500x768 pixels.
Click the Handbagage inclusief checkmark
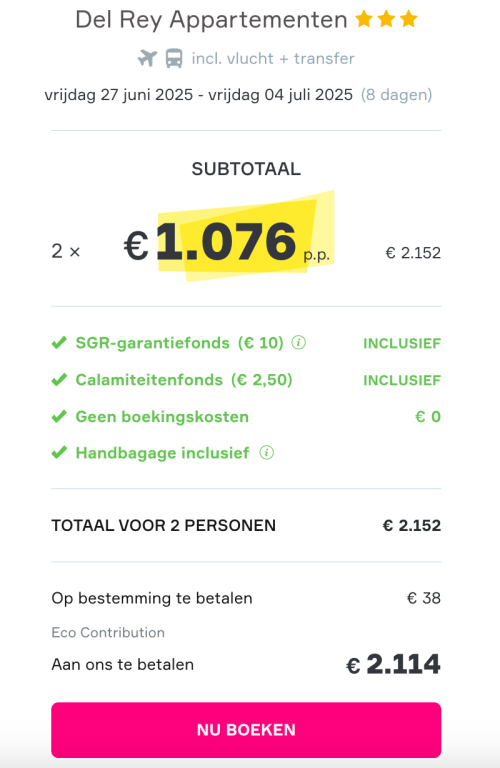[x=59, y=453]
